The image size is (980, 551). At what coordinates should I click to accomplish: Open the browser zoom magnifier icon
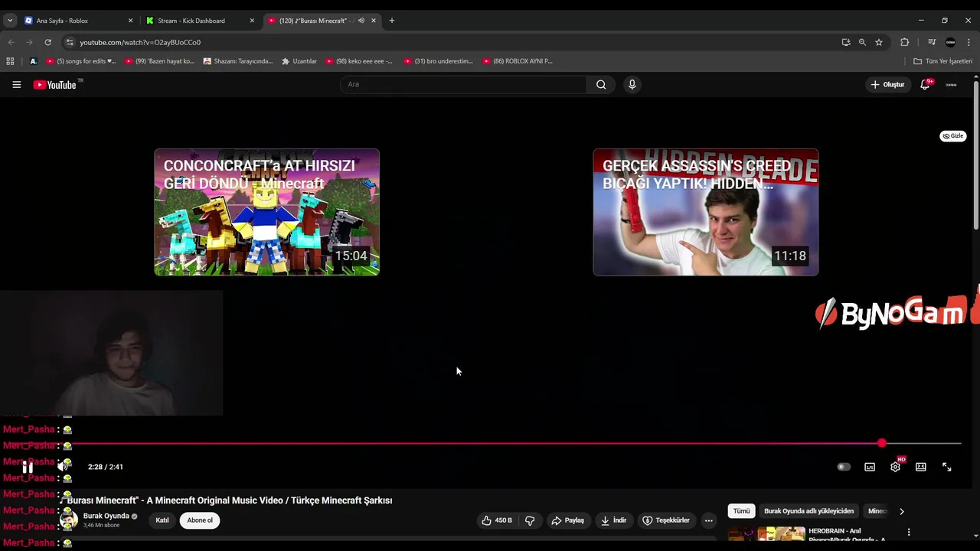(x=862, y=42)
